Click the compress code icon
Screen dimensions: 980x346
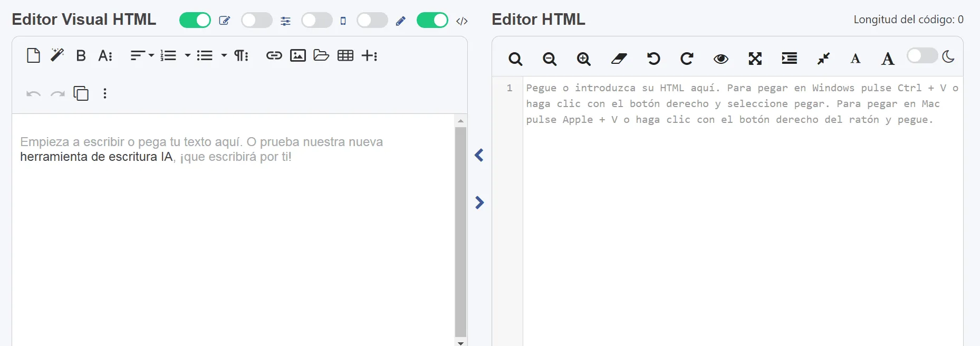pos(823,59)
